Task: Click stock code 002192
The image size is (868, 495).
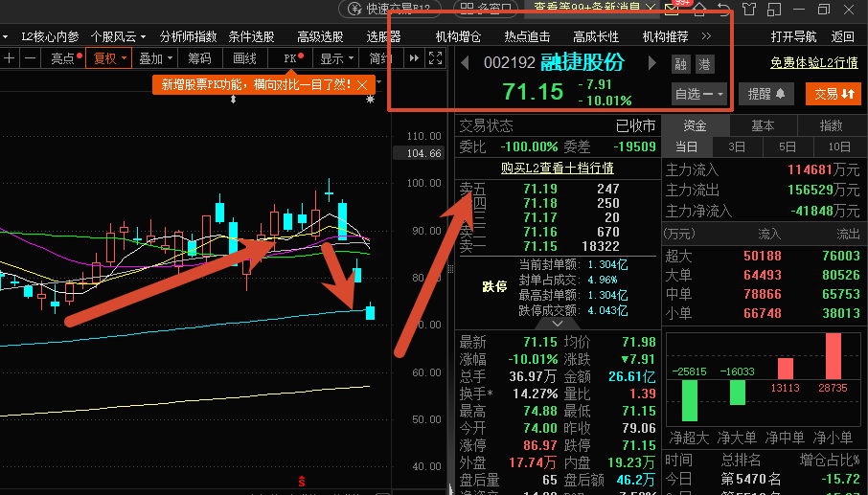Action: point(510,63)
